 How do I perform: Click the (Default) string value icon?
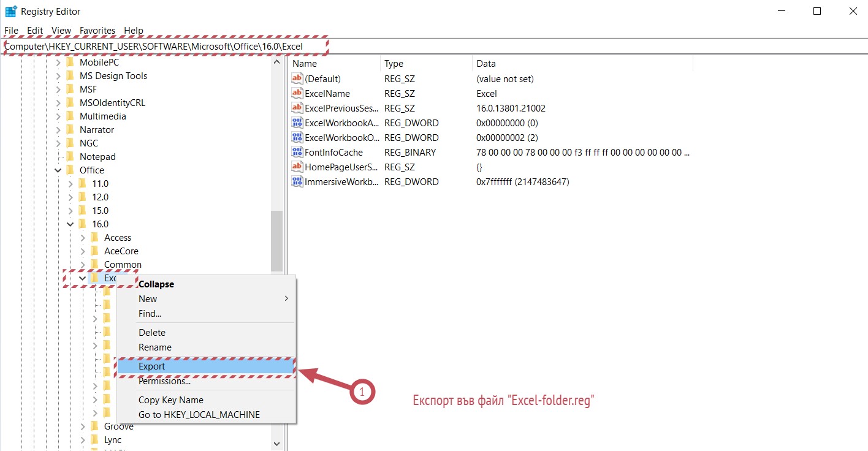point(297,78)
